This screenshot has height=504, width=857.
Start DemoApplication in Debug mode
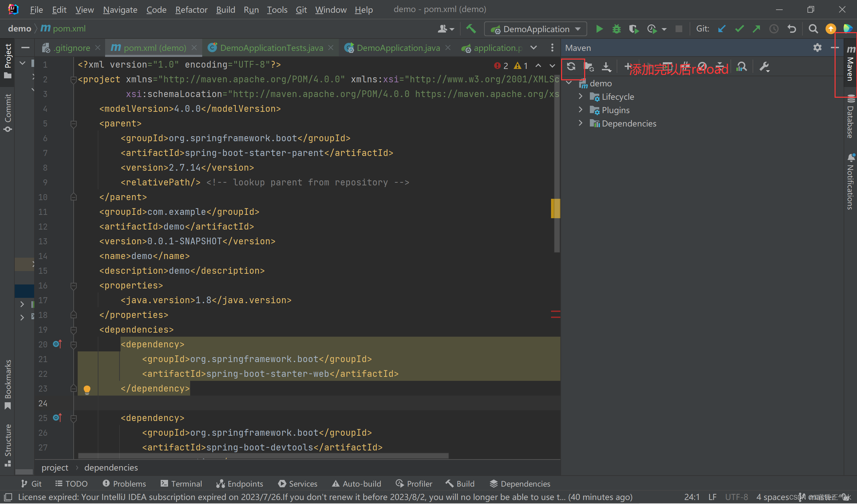click(x=617, y=29)
